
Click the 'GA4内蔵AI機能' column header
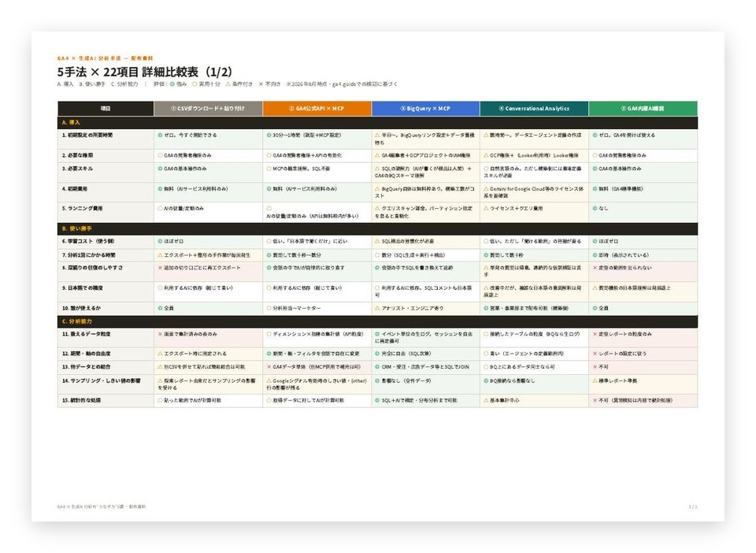tap(643, 109)
